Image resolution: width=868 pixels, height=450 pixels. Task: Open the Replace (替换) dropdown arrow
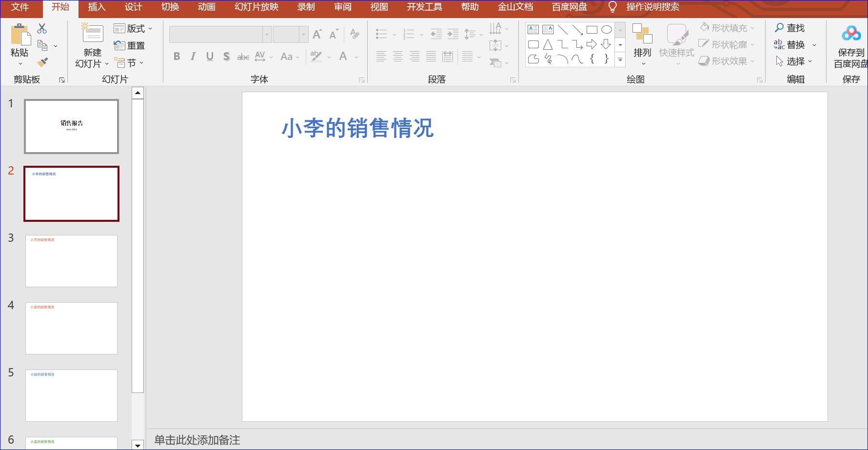click(x=814, y=45)
